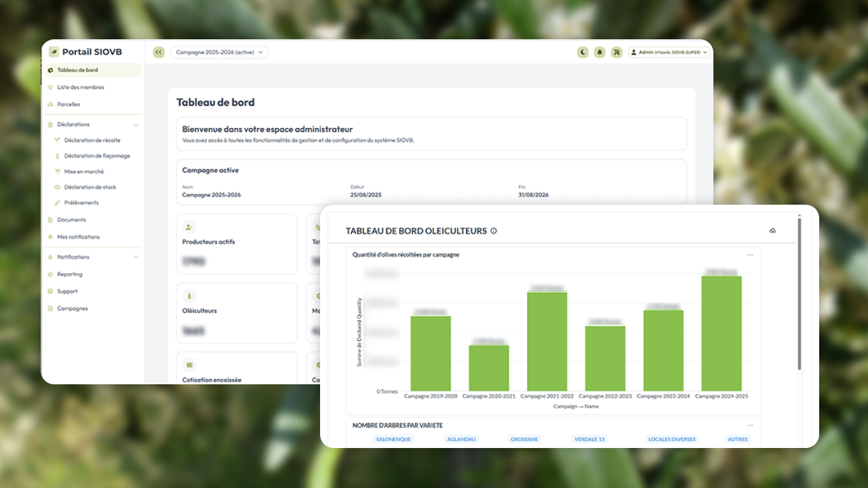Open Documents from the sidebar
The height and width of the screenshot is (488, 868).
point(72,220)
